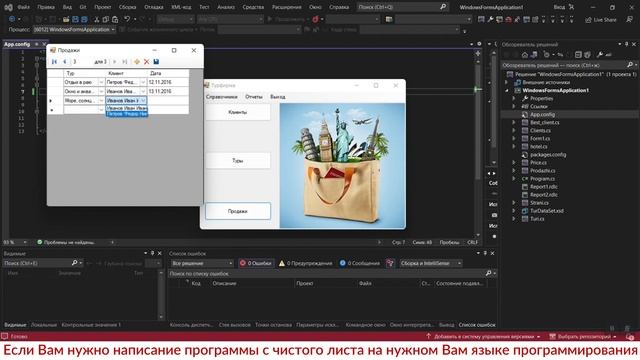Click the notifications bell in status bar
640x360 pixels.
point(630,337)
